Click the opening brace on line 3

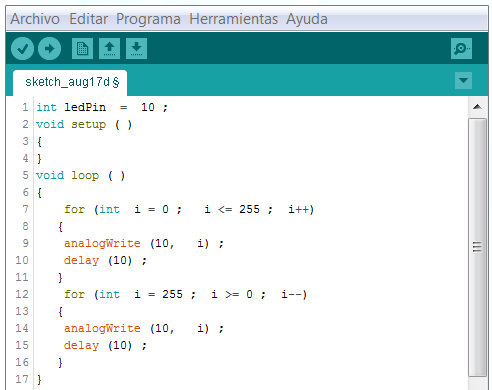tap(39, 142)
